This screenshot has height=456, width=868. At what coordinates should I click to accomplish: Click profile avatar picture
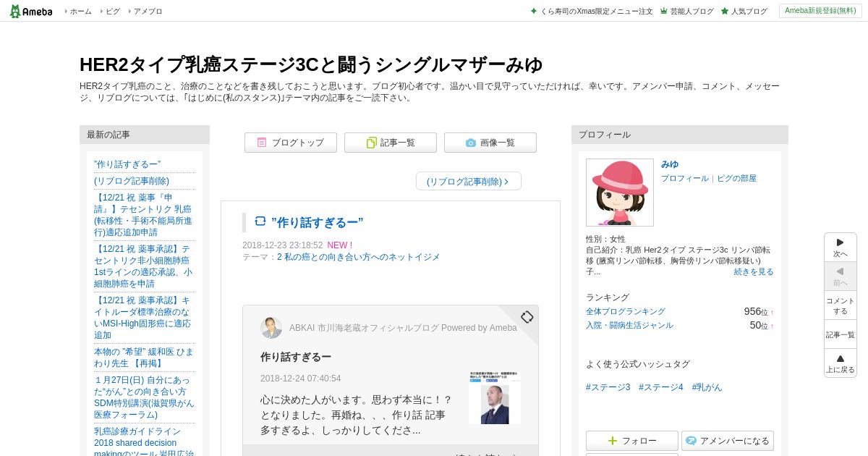620,193
